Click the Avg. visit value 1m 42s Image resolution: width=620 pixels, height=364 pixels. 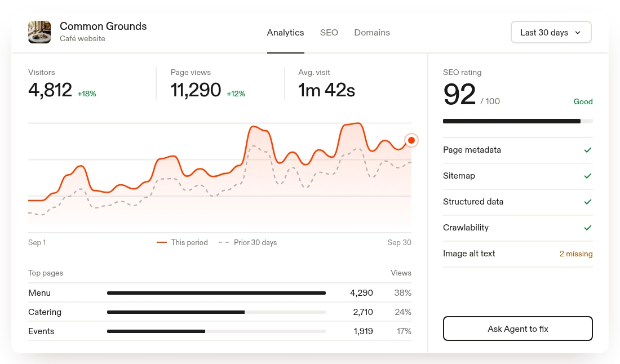[x=326, y=90]
